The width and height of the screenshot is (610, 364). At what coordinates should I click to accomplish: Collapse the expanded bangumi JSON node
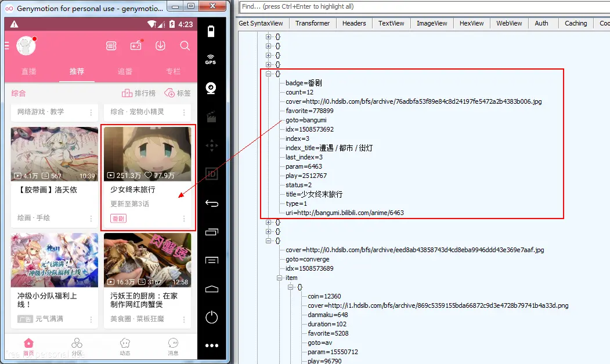point(268,74)
